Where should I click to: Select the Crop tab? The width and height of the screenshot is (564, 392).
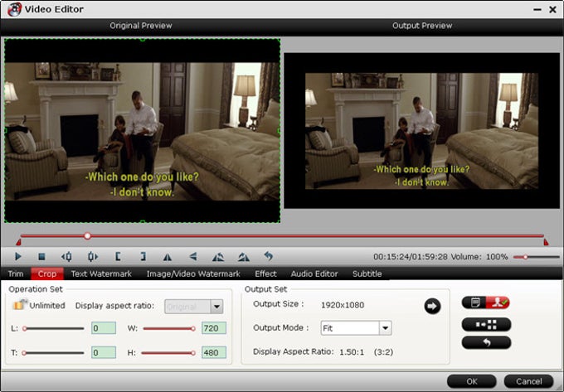pos(47,273)
